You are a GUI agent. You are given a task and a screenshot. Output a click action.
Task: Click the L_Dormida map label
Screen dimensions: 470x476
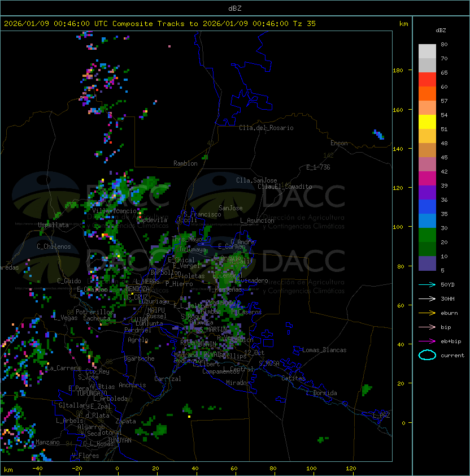pyautogui.click(x=321, y=393)
